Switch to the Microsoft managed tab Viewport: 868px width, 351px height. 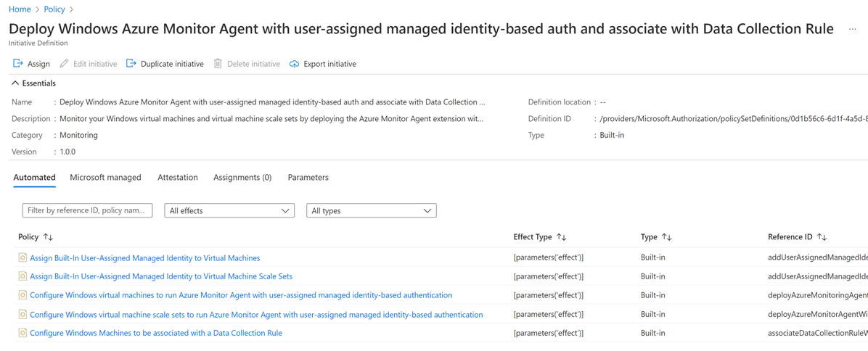(x=105, y=177)
